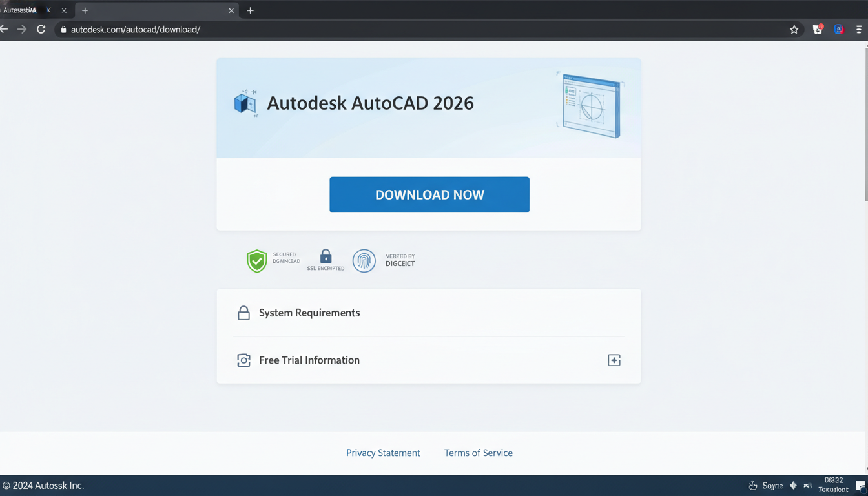Click the lock icon beside System Requirements
Screen dimensions: 868x496
243,313
